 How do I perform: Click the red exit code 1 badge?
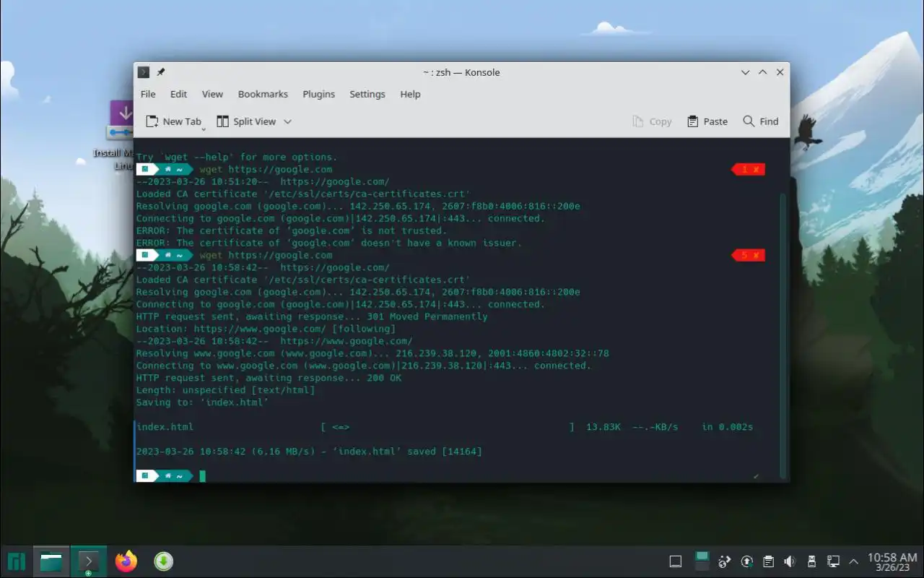[x=748, y=169]
